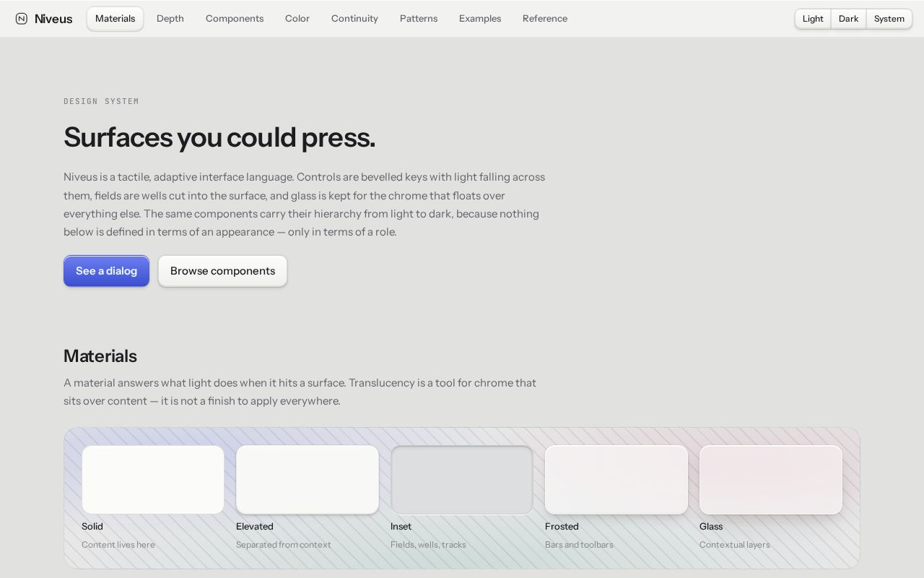Click the 'Frosted' label text

(562, 527)
